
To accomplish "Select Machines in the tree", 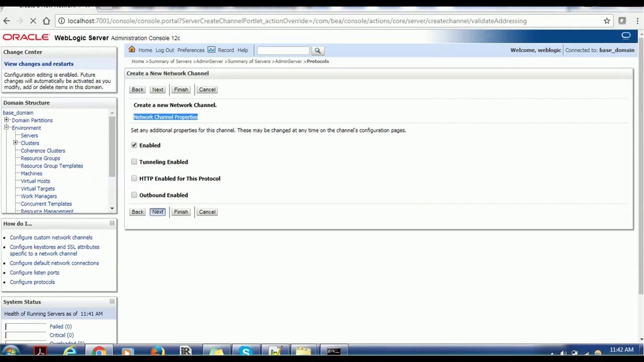I will pyautogui.click(x=31, y=173).
